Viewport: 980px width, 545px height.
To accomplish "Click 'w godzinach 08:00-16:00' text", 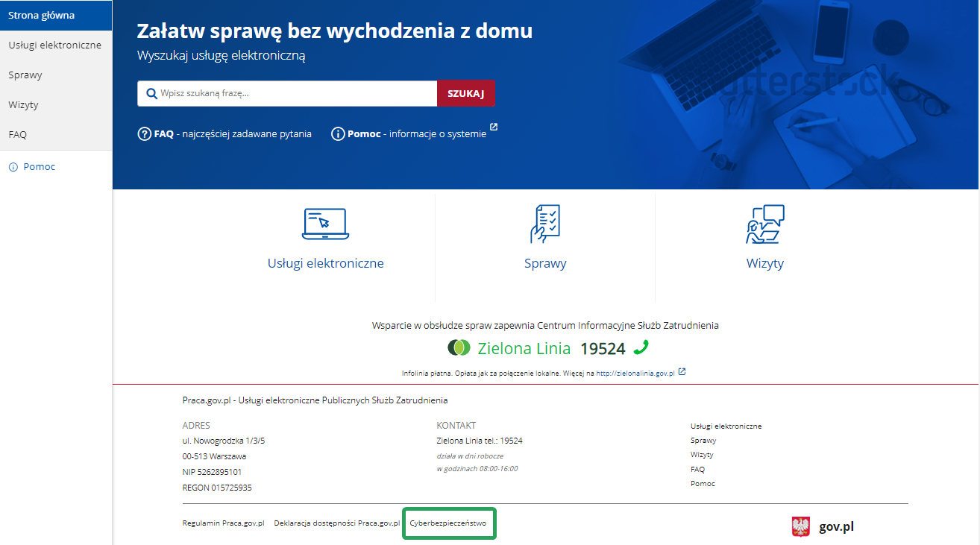I will pos(477,469).
